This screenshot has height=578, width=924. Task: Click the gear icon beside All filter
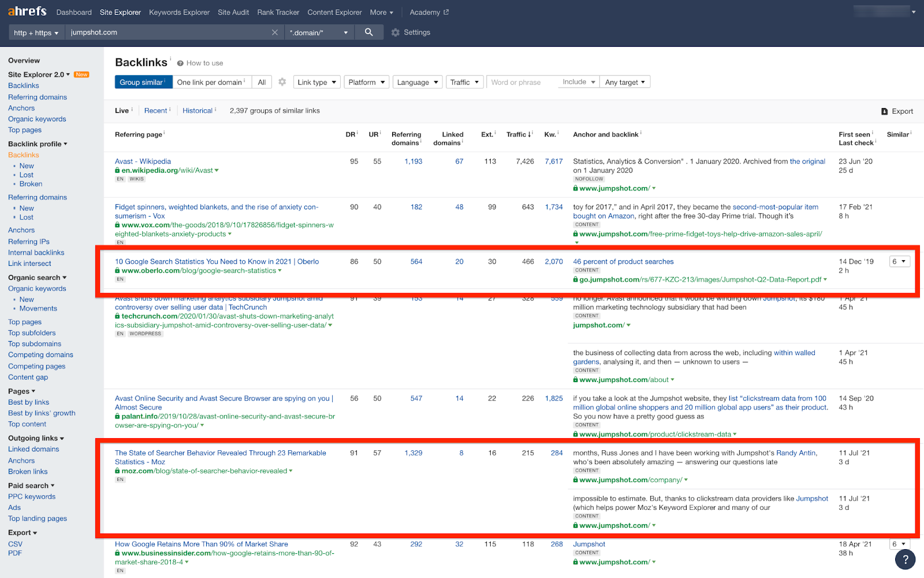coord(282,82)
